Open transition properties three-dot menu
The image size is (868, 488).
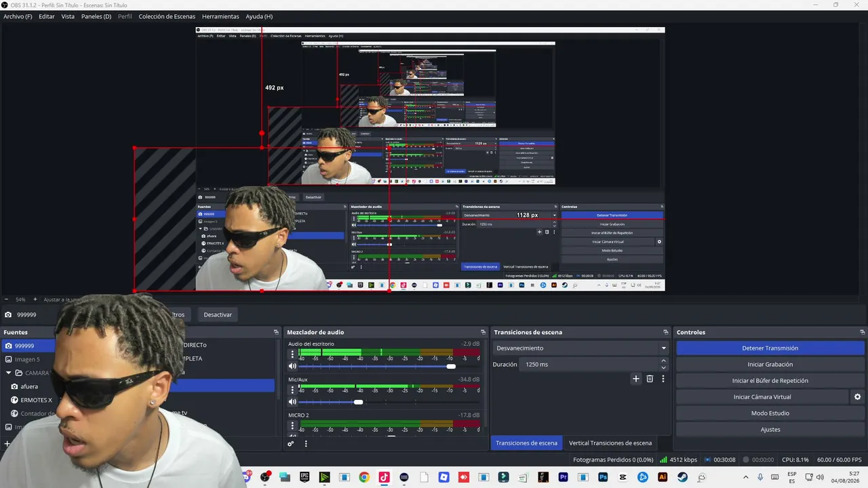tap(663, 379)
